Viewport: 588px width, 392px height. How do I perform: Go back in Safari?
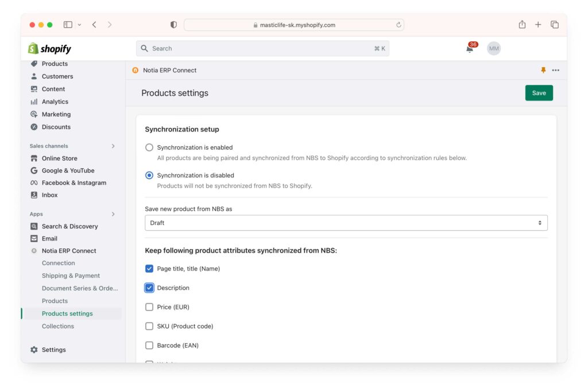pyautogui.click(x=94, y=25)
